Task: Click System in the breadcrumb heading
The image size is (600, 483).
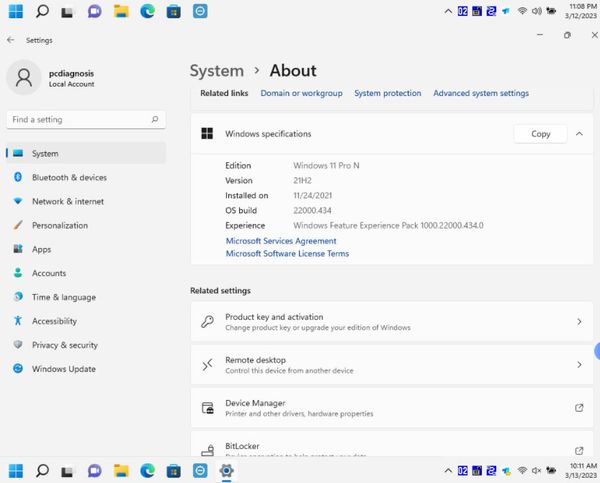Action: coord(217,71)
